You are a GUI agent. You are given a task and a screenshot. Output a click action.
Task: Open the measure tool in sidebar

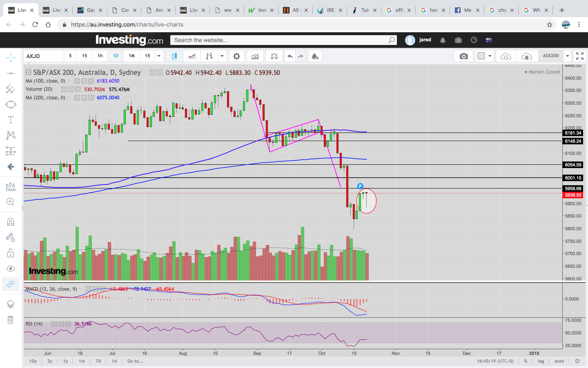[x=10, y=186]
